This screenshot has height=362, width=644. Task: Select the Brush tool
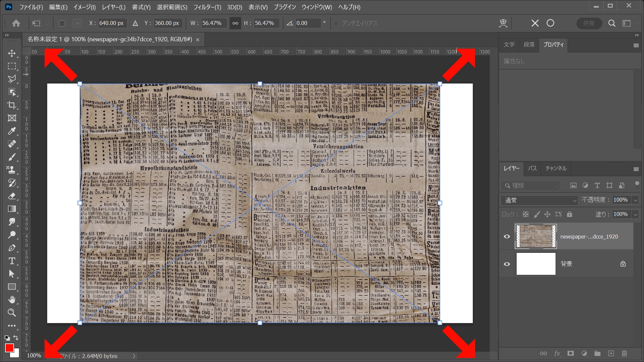(x=12, y=157)
